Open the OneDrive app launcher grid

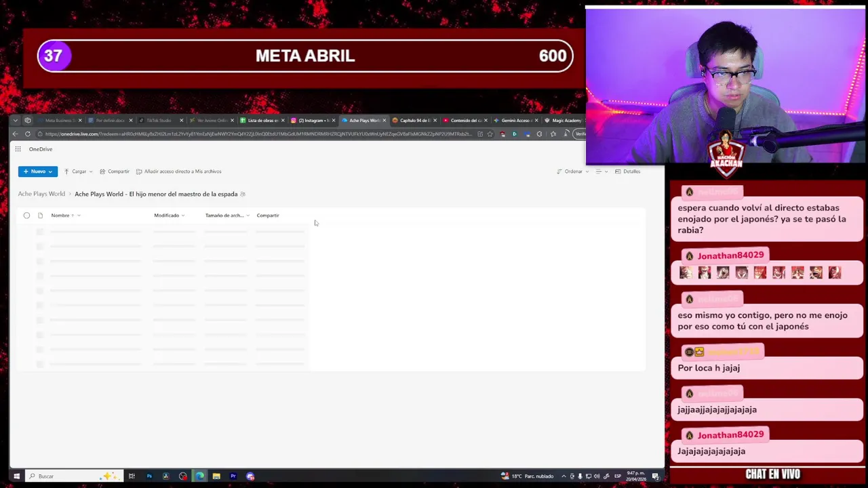point(18,149)
